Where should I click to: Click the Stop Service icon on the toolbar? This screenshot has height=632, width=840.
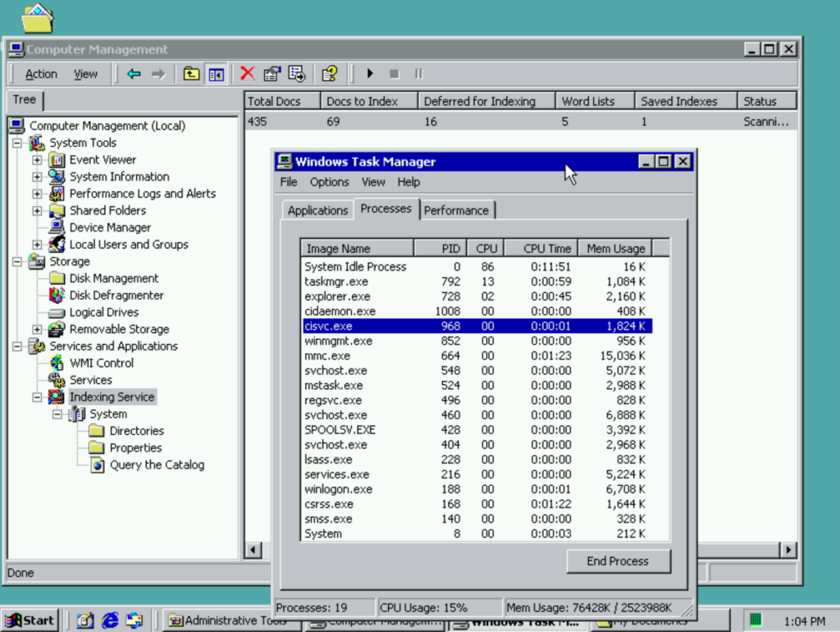pos(395,74)
